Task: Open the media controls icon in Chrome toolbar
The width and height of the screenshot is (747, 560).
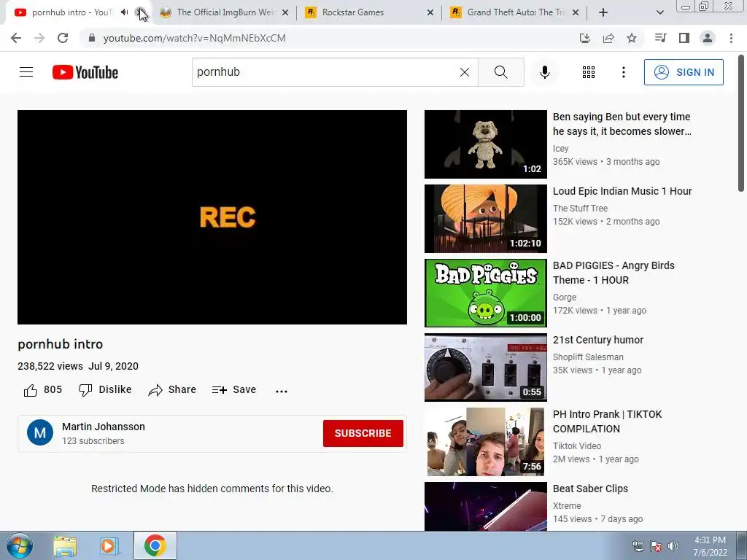Action: (660, 38)
